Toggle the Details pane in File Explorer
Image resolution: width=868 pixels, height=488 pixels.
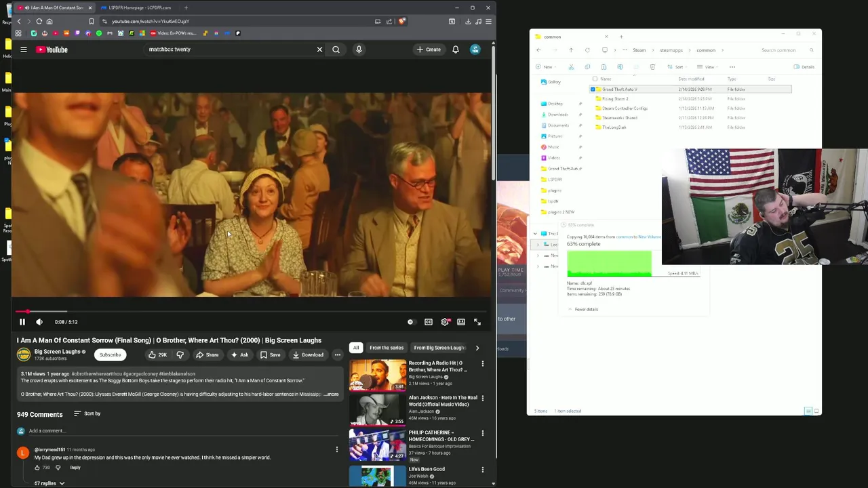804,67
